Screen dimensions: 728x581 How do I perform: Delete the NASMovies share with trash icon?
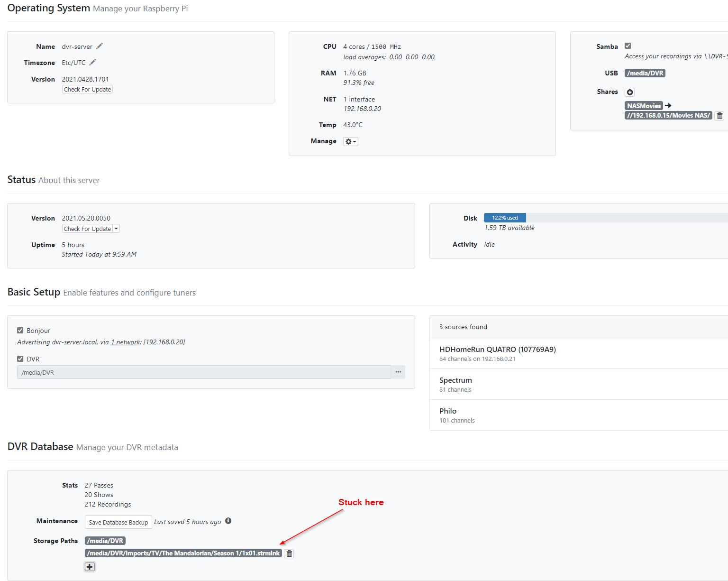click(719, 116)
